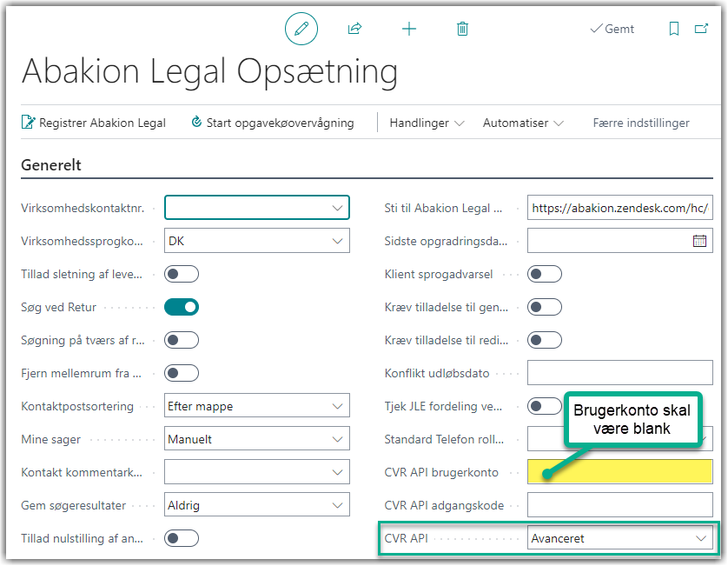Click Start opgavekøovervågning
The width and height of the screenshot is (728, 566).
(273, 123)
